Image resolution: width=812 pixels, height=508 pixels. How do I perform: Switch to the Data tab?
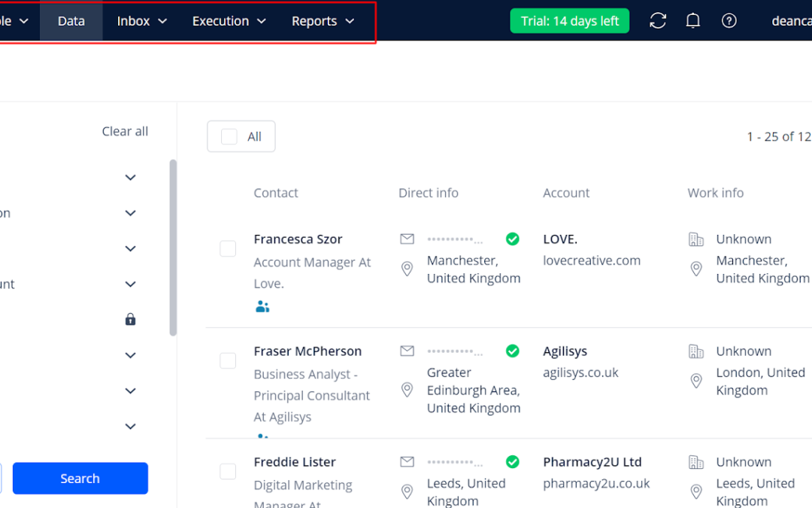pos(71,21)
